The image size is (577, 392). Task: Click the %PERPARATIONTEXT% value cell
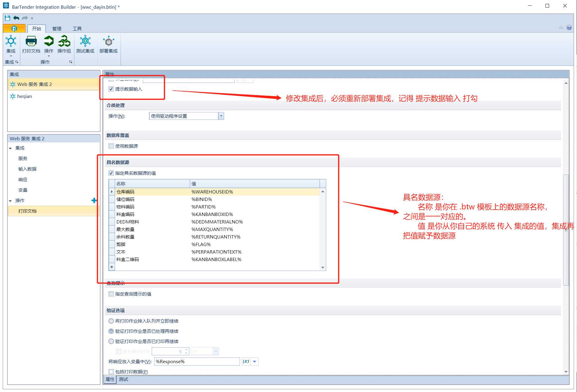click(255, 252)
